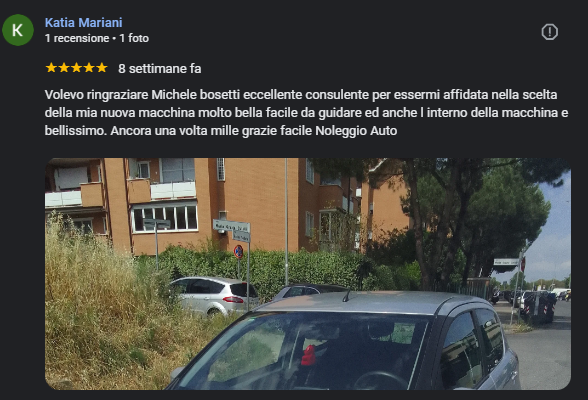Screen dimensions: 588x400
Task: Open Katia Mariani's profile name link
Action: point(84,22)
